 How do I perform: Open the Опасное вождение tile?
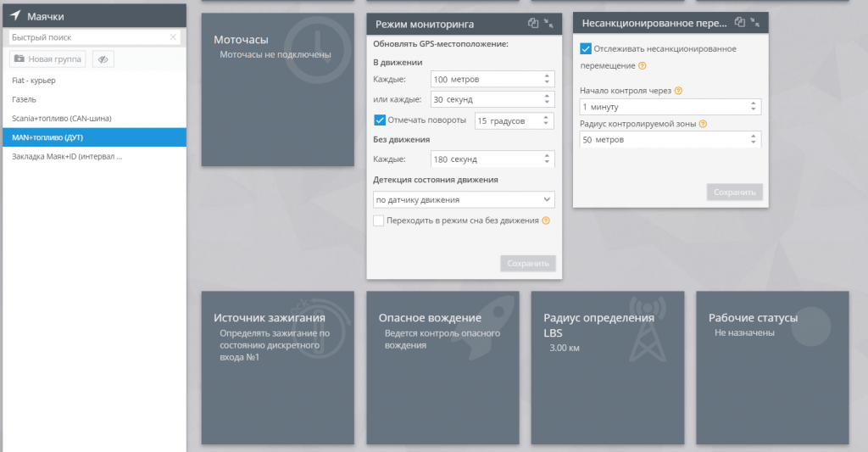(x=442, y=367)
